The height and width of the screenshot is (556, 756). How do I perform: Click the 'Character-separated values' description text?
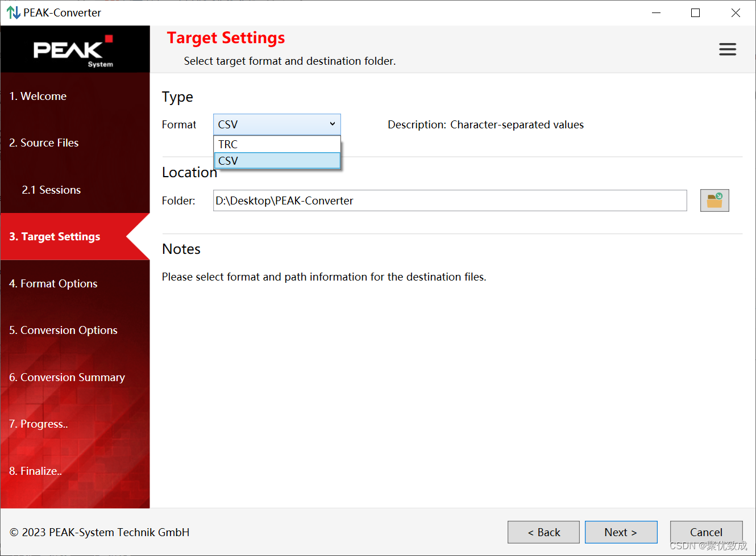coord(517,124)
